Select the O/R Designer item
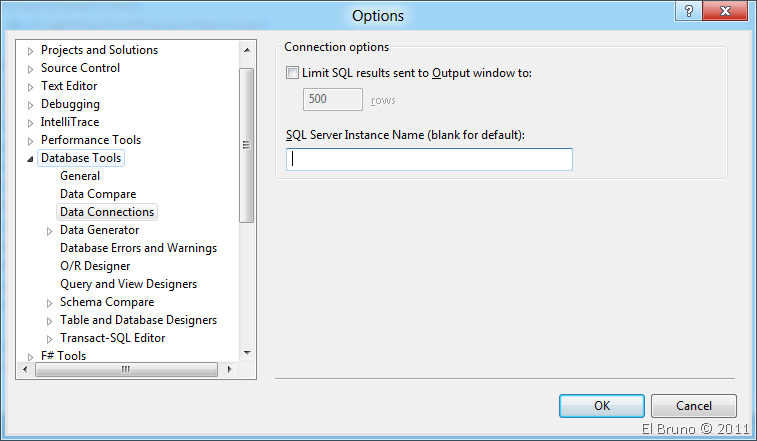The image size is (757, 441). [95, 266]
